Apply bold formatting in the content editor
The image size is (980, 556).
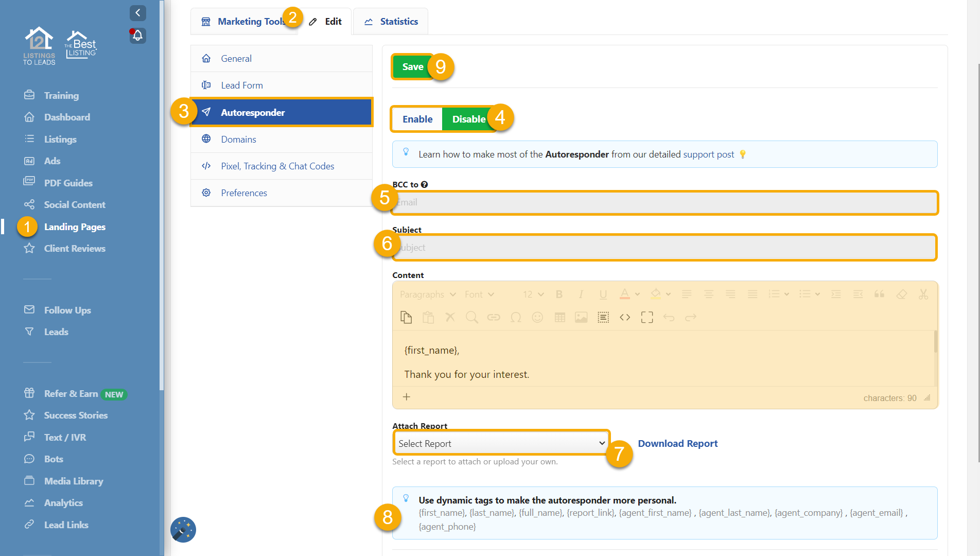559,294
